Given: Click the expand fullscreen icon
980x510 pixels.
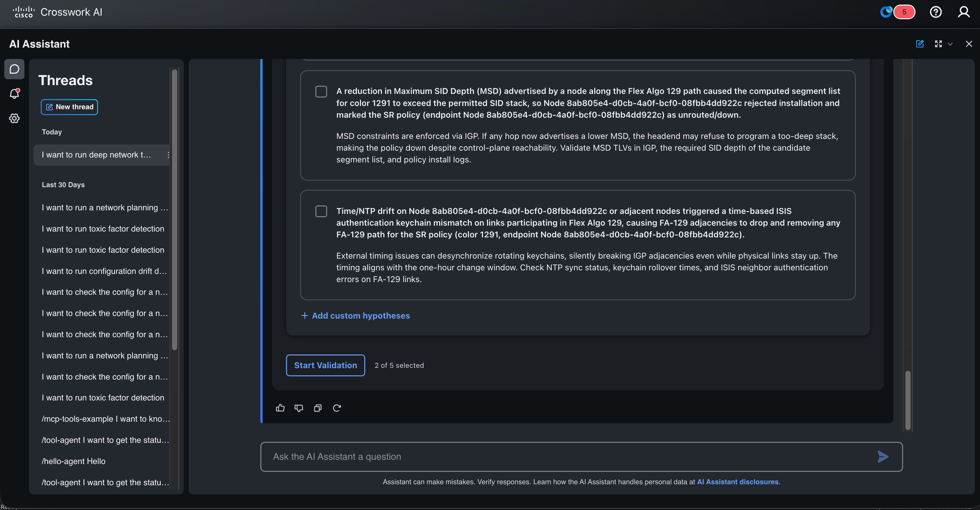Looking at the screenshot, I should pos(938,44).
